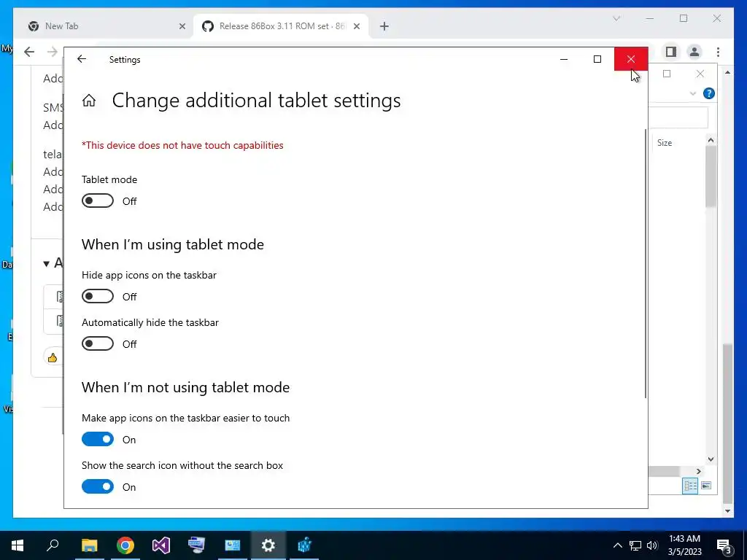Open taskbar search magnifier
This screenshot has width=747, height=560.
[x=53, y=545]
